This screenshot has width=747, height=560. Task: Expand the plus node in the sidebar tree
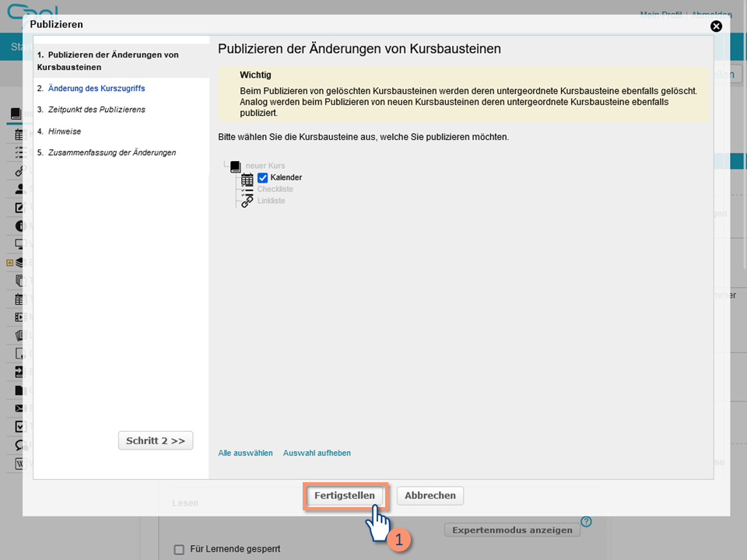point(9,263)
